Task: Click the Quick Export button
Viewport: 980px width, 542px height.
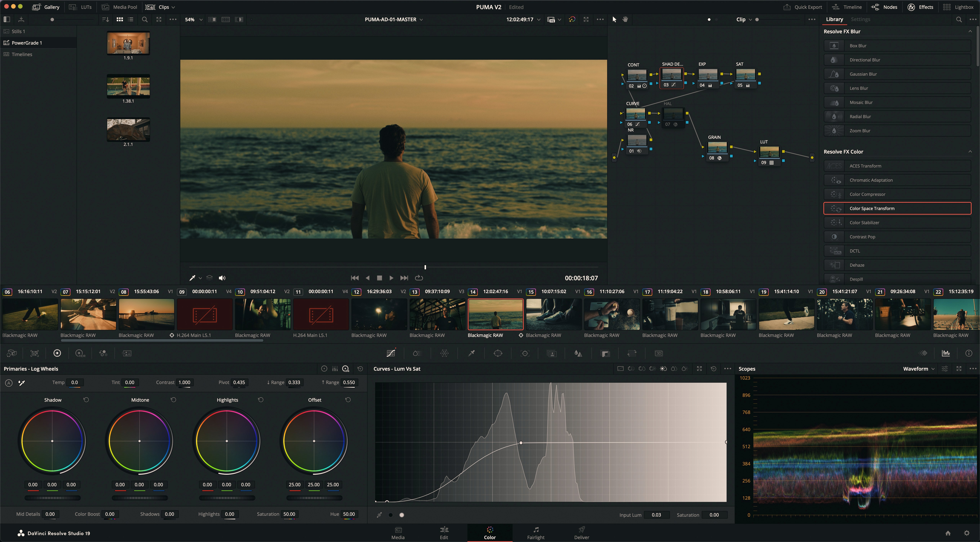Action: pyautogui.click(x=803, y=7)
